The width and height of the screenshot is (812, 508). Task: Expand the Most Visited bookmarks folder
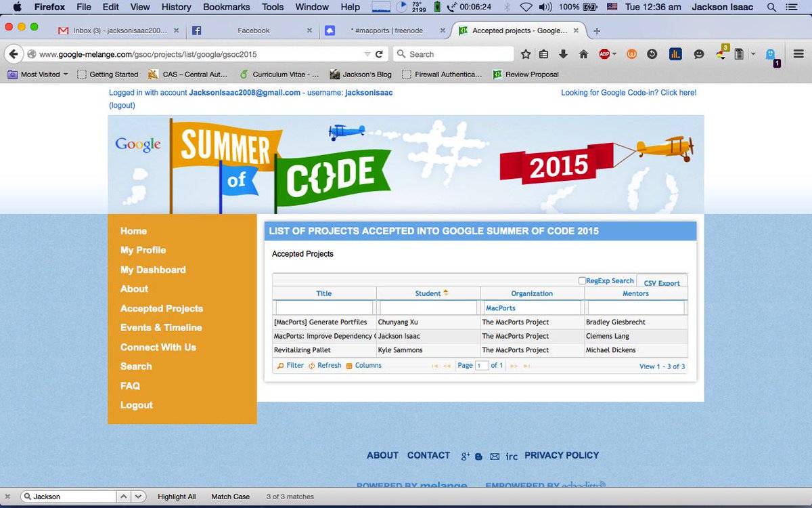[x=39, y=75]
